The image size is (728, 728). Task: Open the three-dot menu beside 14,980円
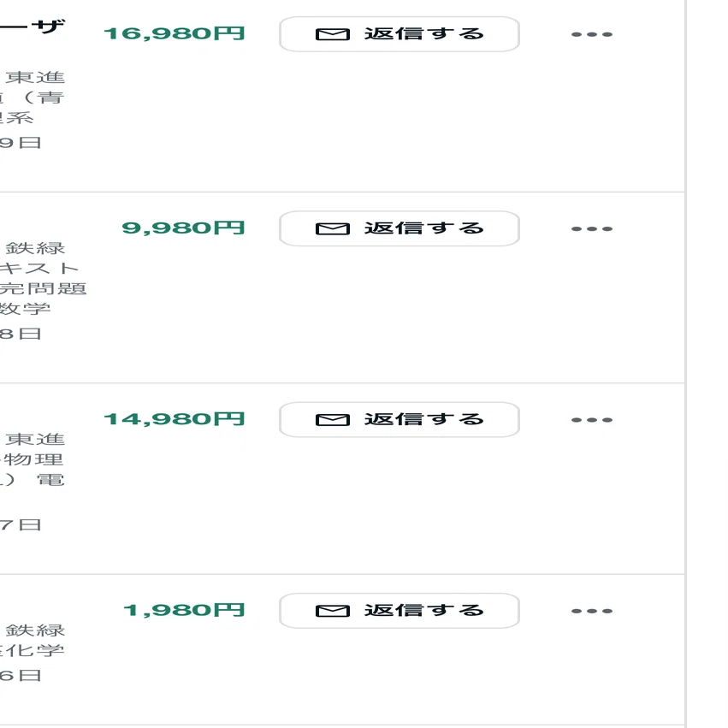click(591, 420)
